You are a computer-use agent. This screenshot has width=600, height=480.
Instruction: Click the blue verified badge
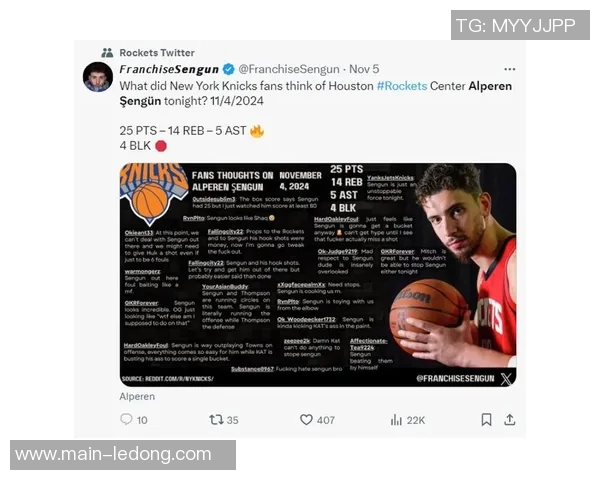(229, 69)
